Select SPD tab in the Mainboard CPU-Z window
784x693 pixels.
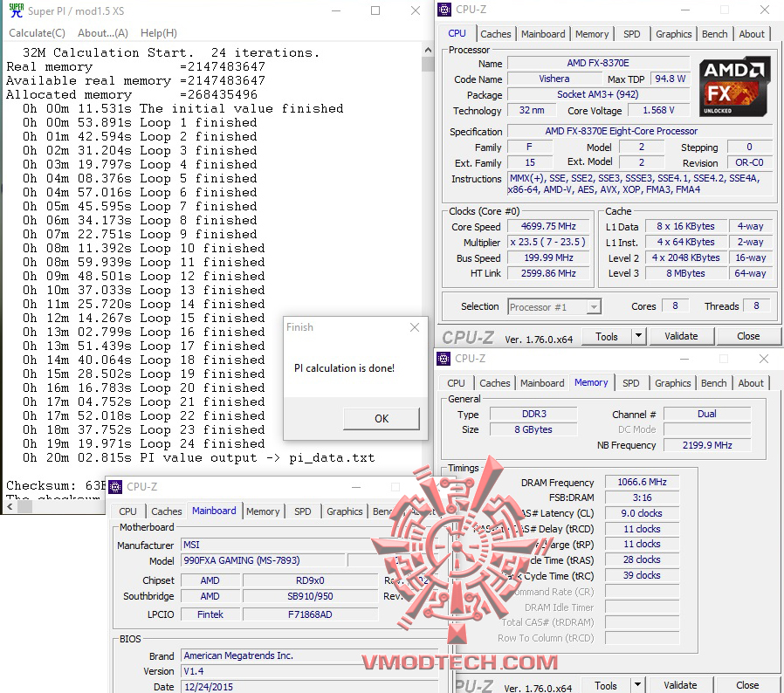302,511
